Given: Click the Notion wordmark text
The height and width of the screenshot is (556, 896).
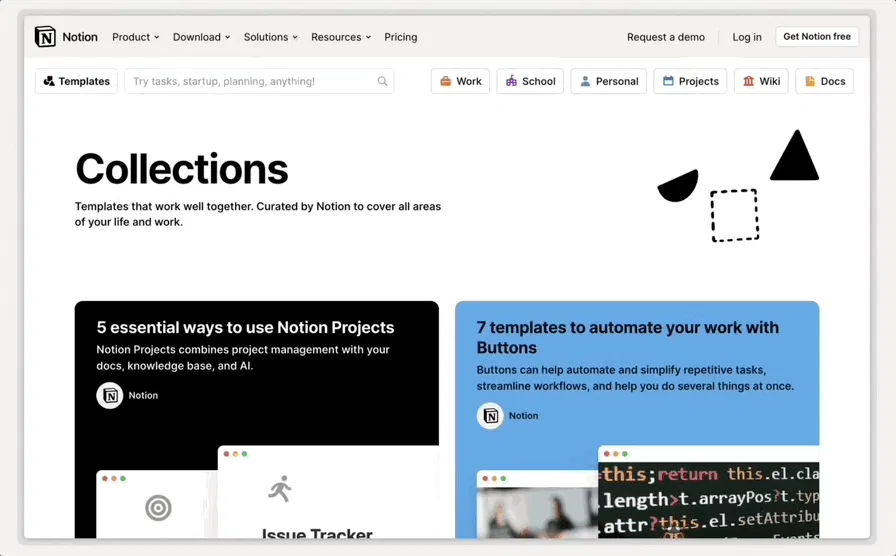Looking at the screenshot, I should point(80,37).
